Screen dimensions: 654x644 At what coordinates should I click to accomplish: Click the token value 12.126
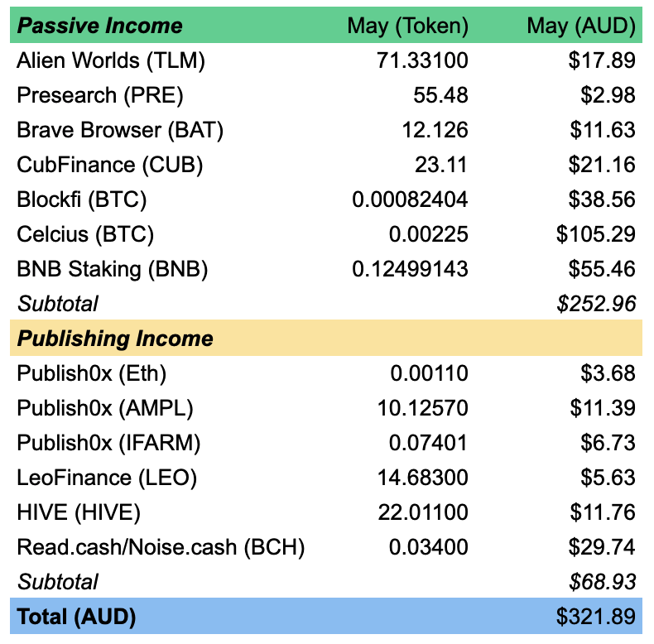point(435,130)
